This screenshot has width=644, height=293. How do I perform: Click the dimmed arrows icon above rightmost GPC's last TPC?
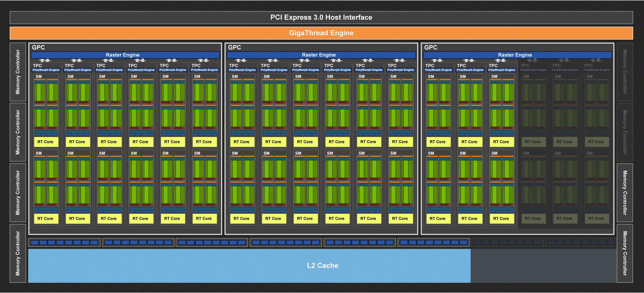[596, 60]
